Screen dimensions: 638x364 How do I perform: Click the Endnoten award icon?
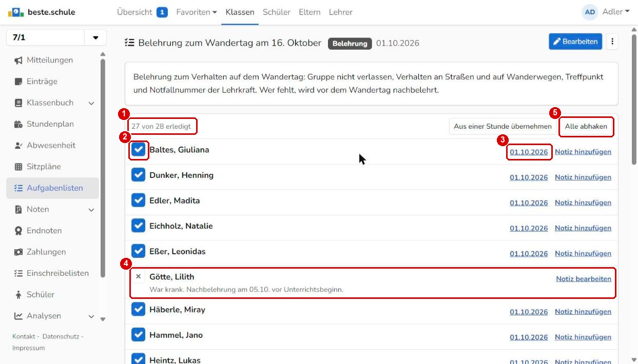18,231
